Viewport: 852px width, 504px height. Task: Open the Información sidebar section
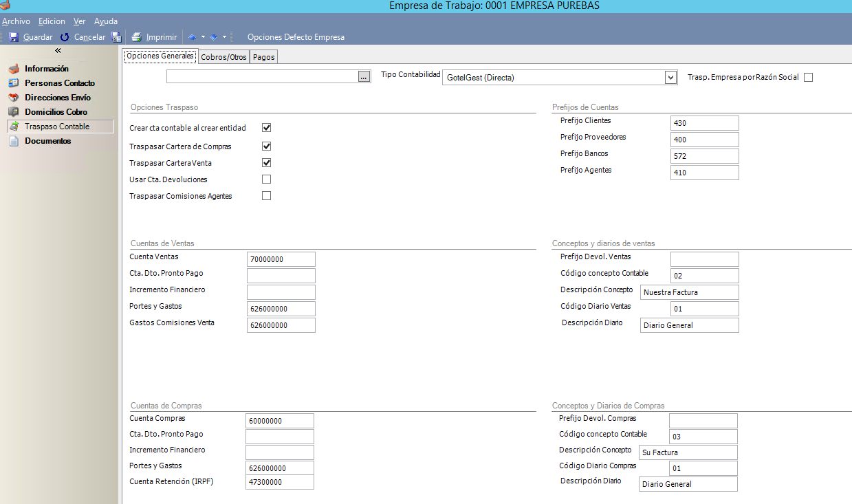[47, 69]
